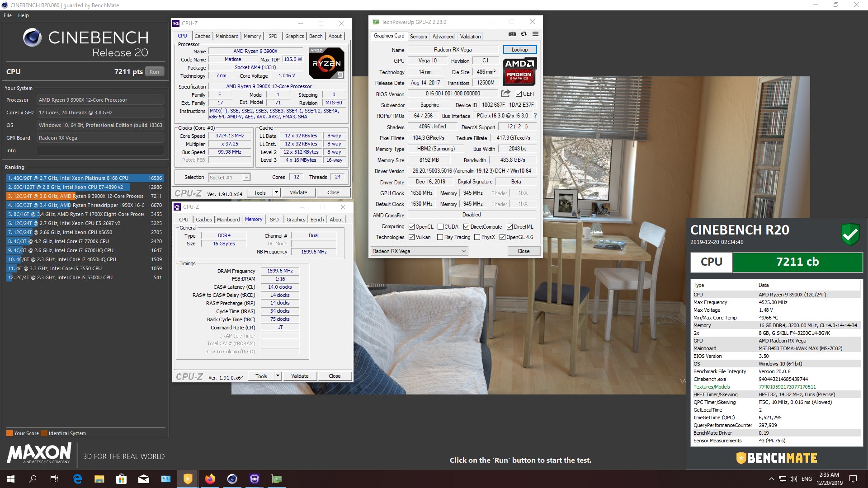Click the Cinebench logo sphere

[32, 38]
